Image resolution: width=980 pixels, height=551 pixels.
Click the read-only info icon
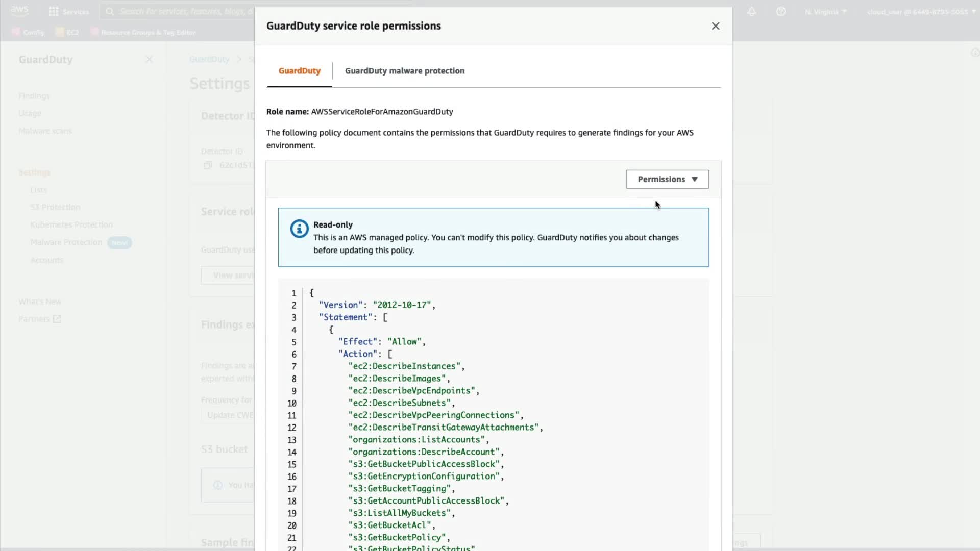pos(299,229)
